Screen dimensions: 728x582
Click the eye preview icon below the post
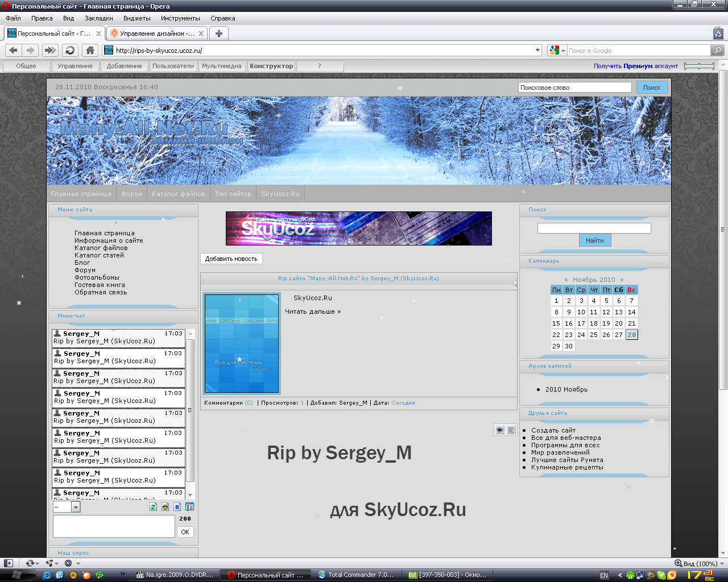(x=499, y=430)
